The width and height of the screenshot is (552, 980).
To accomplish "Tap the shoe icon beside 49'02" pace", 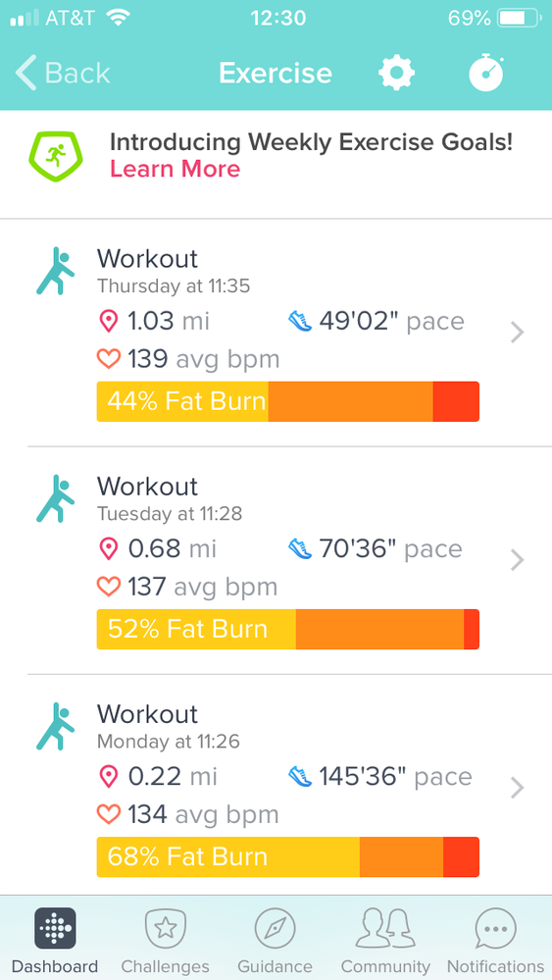I will click(300, 322).
